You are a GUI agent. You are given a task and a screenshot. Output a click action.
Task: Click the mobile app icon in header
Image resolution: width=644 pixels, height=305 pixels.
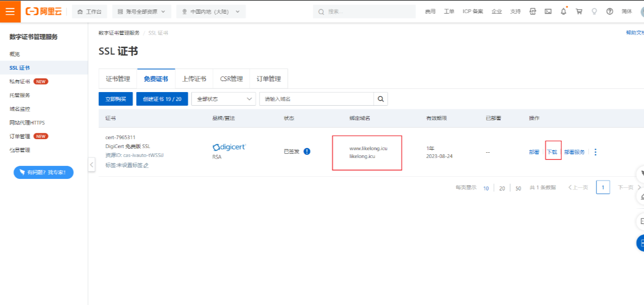533,12
